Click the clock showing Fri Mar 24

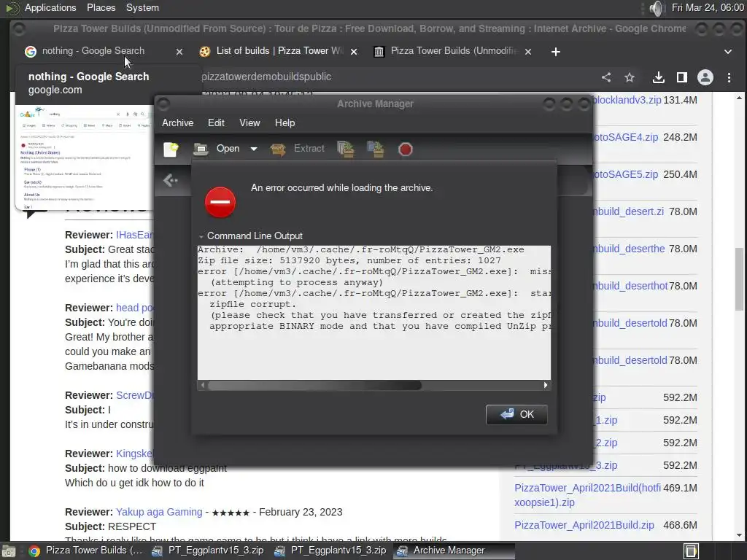pos(708,7)
